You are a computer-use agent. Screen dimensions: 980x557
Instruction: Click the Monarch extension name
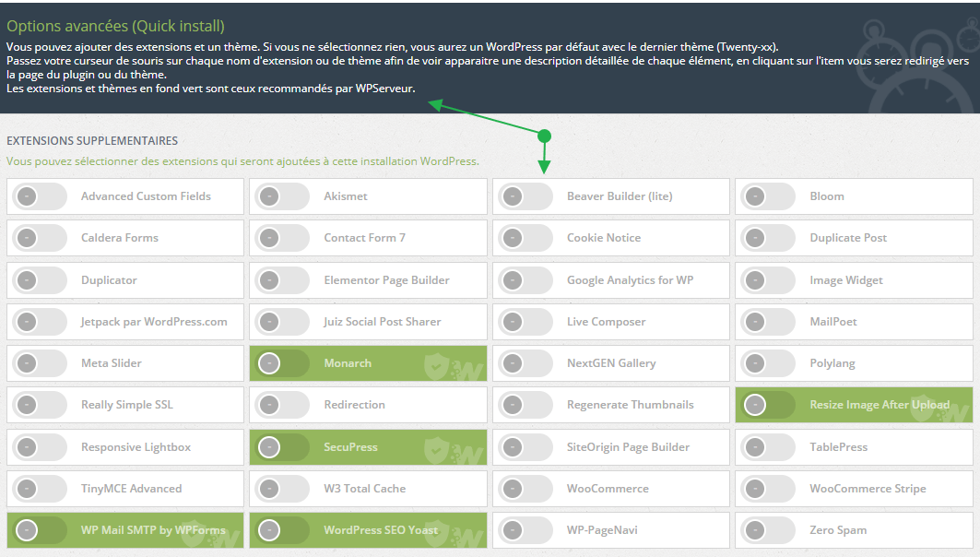tap(348, 363)
